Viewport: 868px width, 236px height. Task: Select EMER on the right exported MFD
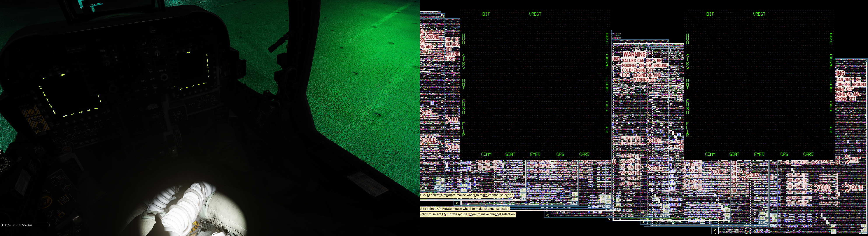(759, 154)
